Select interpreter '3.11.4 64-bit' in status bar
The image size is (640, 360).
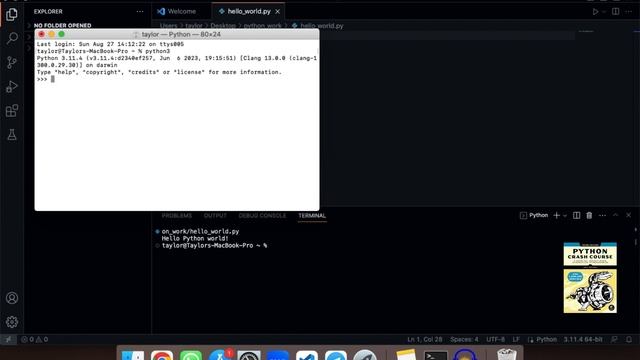(583, 339)
